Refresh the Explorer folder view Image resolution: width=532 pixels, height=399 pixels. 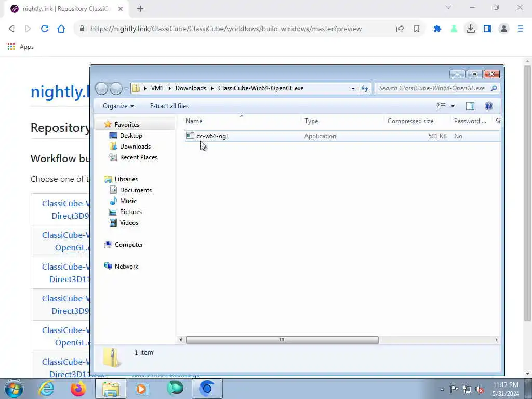tap(365, 88)
